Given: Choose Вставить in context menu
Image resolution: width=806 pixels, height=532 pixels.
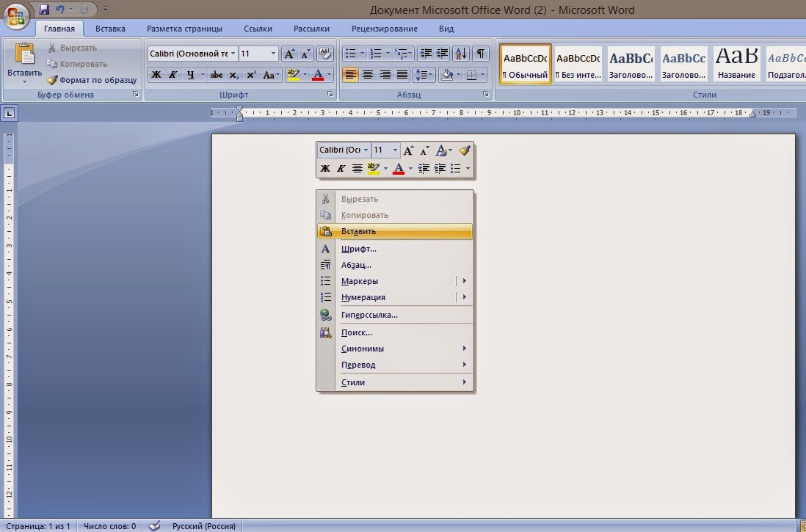Looking at the screenshot, I should click(x=395, y=231).
